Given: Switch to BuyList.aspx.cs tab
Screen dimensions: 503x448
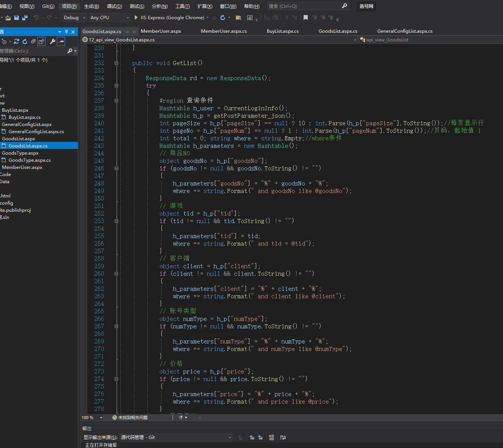Looking at the screenshot, I should (x=283, y=31).
